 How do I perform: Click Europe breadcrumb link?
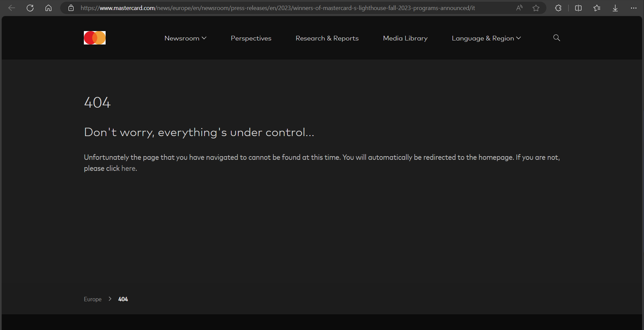pyautogui.click(x=93, y=299)
